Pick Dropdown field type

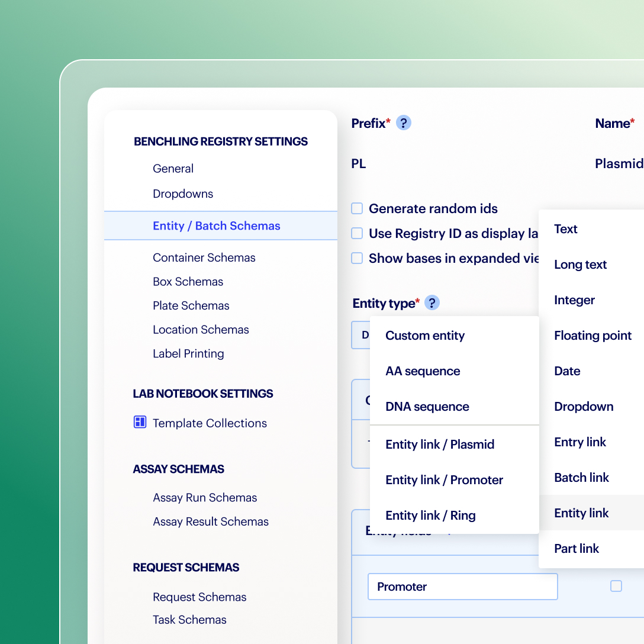(591, 407)
